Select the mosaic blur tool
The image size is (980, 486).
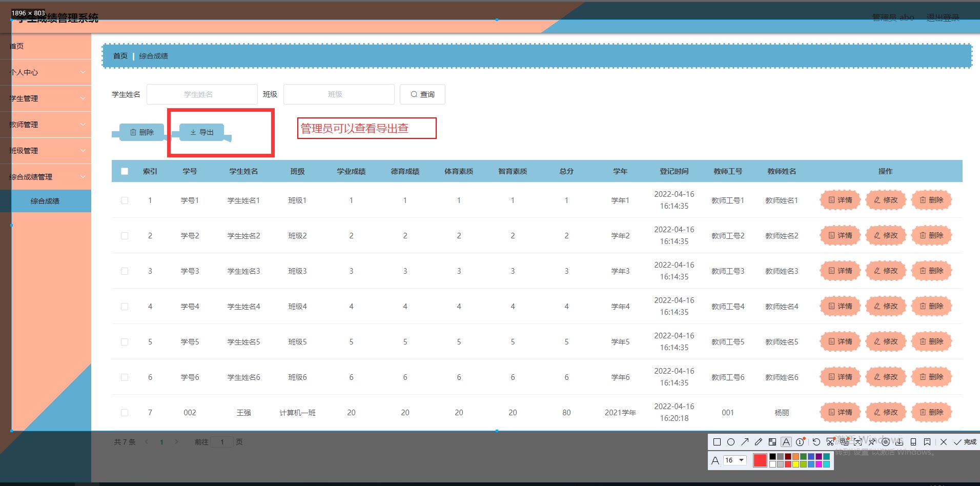click(772, 442)
